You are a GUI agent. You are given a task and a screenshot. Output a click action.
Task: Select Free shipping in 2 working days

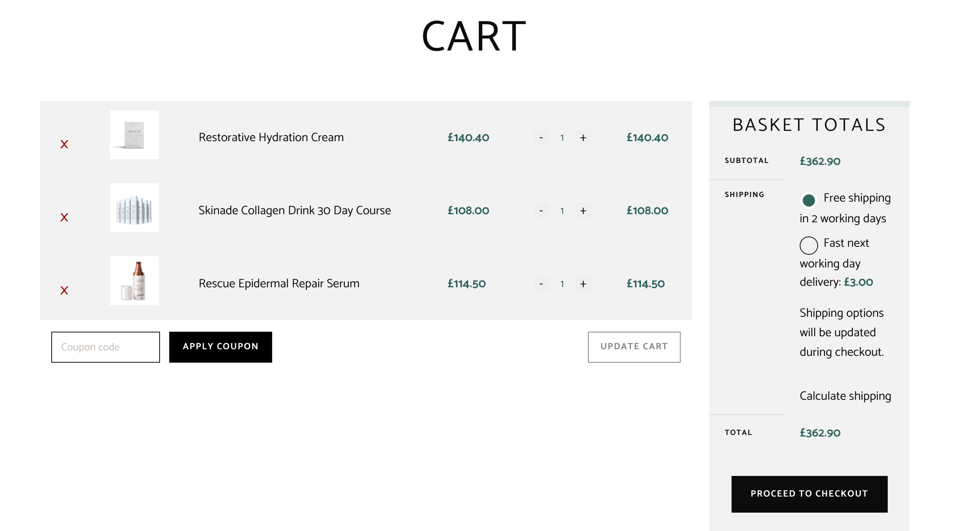point(808,200)
